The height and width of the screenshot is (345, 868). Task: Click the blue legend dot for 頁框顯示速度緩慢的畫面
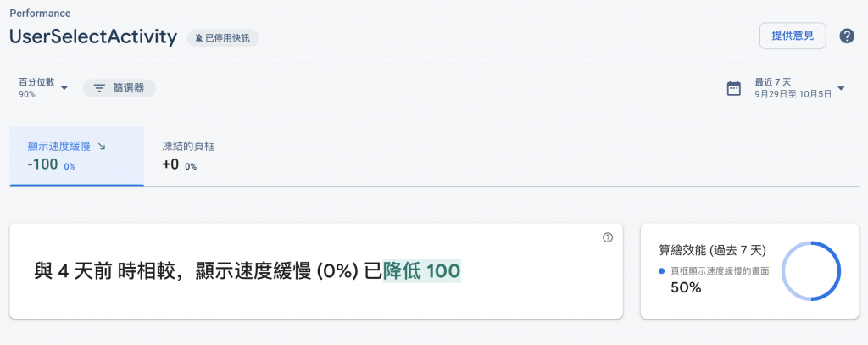662,271
